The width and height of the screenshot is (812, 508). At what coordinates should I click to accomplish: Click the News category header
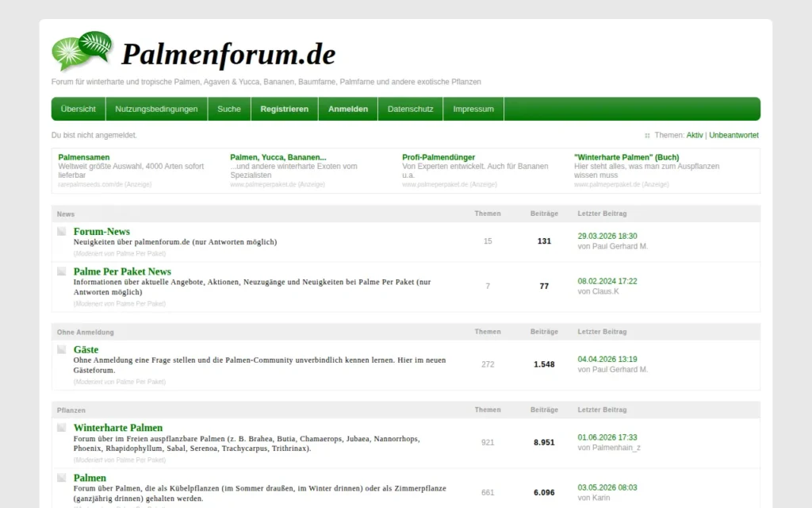66,214
